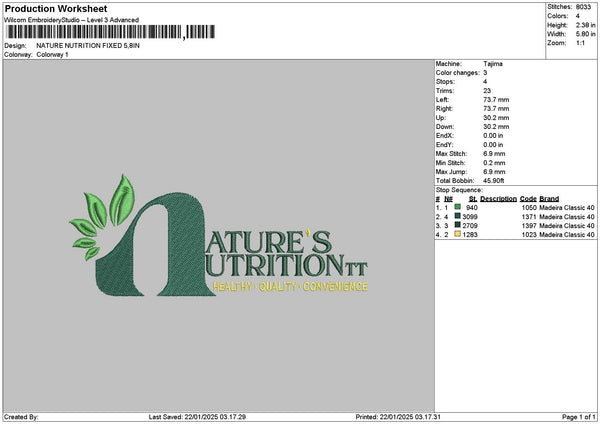This screenshot has width=600, height=424.
Task: Click 'Printed: 22/01/2025 03.17.31' footer text
Action: click(398, 417)
